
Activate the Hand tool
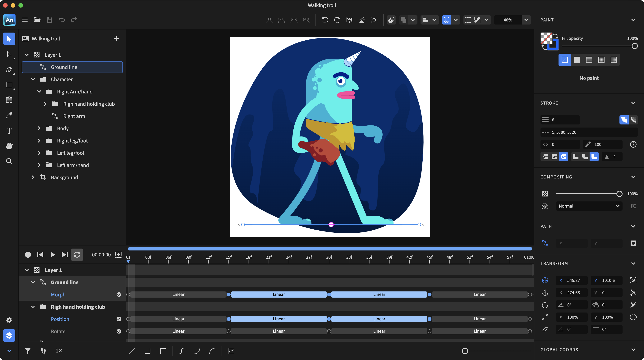coord(9,146)
